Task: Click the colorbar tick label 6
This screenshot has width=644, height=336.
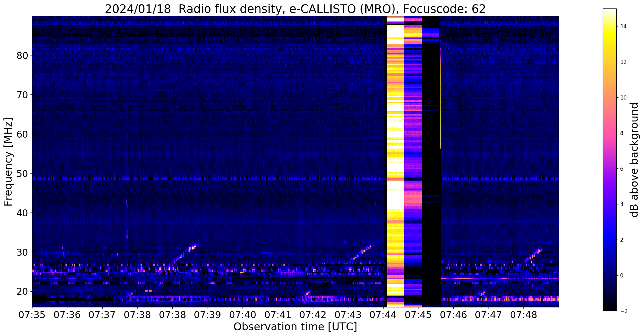Action: 622,169
